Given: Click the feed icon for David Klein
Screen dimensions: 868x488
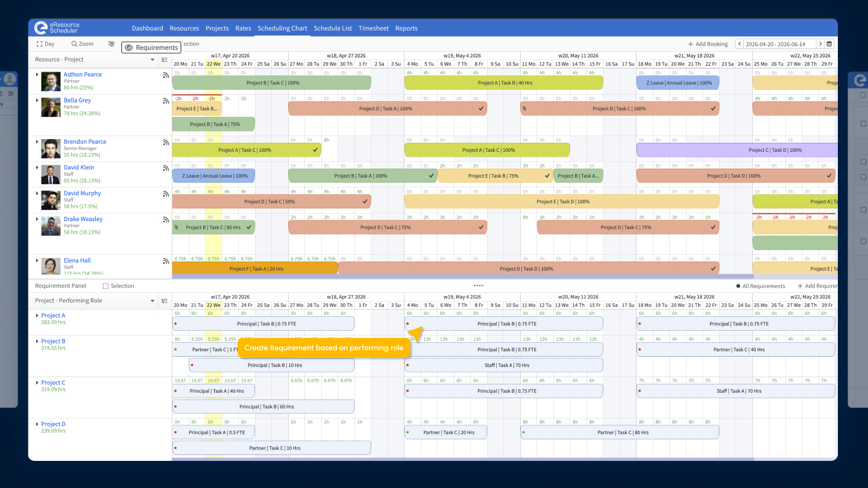Looking at the screenshot, I should 166,169.
